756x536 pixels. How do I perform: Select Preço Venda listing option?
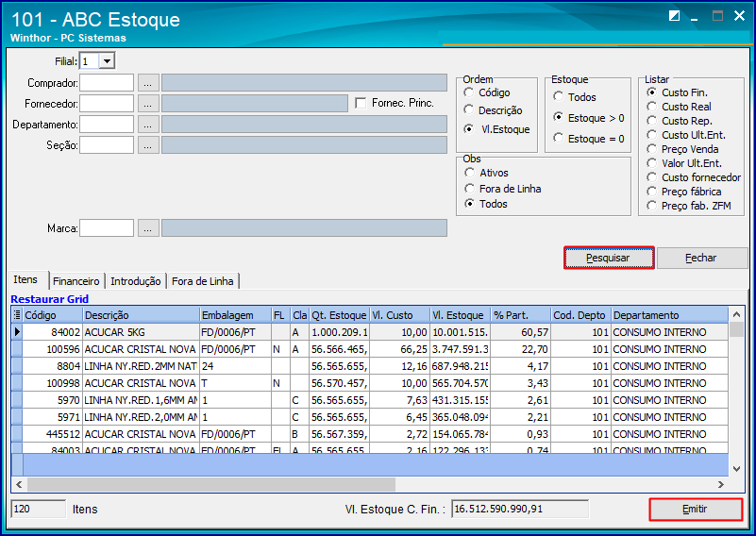click(652, 149)
